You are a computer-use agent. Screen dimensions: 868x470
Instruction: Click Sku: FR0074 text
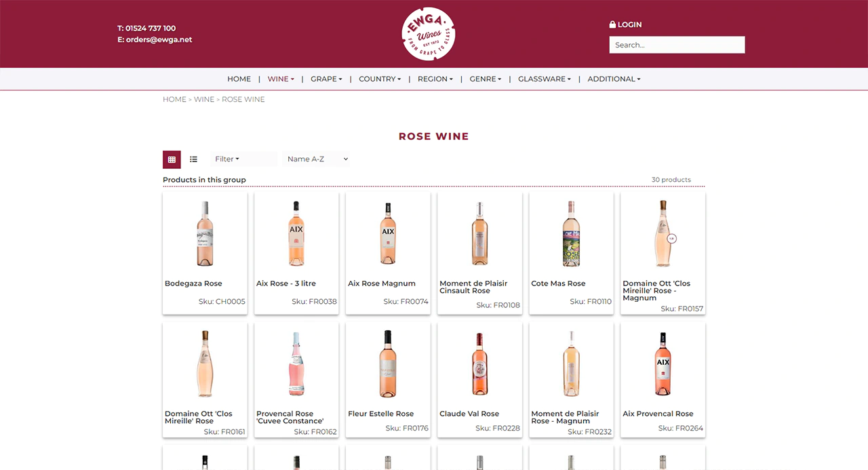pyautogui.click(x=406, y=302)
